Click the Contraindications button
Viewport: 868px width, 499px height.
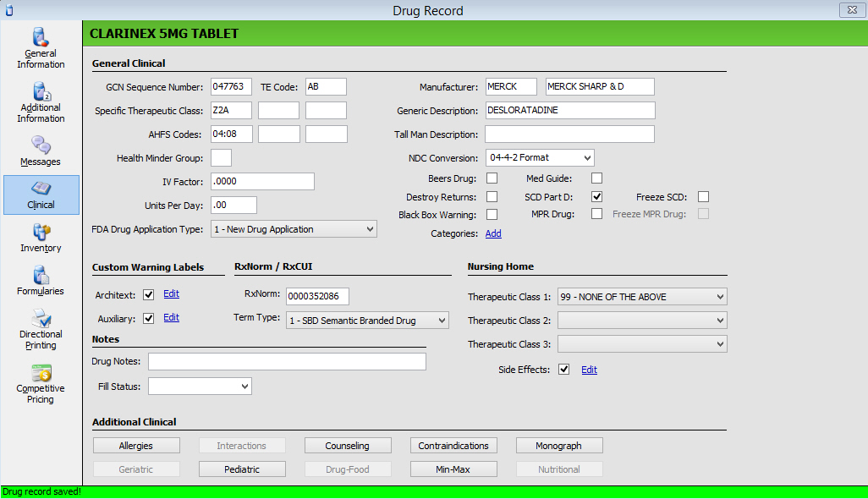[x=453, y=446]
